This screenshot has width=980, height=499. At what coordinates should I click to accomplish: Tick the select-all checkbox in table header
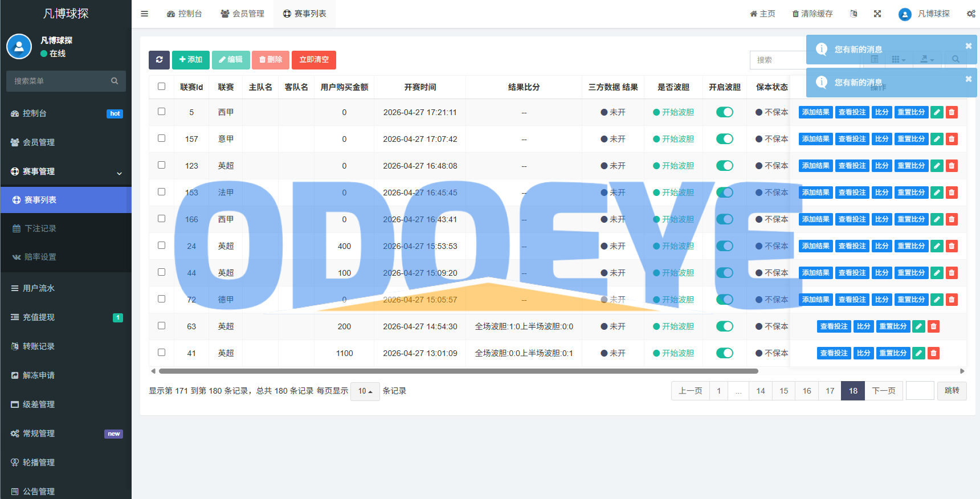[162, 87]
